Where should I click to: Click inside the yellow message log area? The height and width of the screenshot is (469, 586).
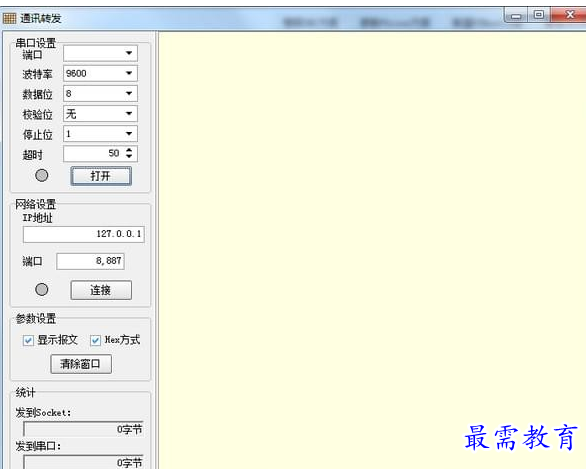pos(372,250)
